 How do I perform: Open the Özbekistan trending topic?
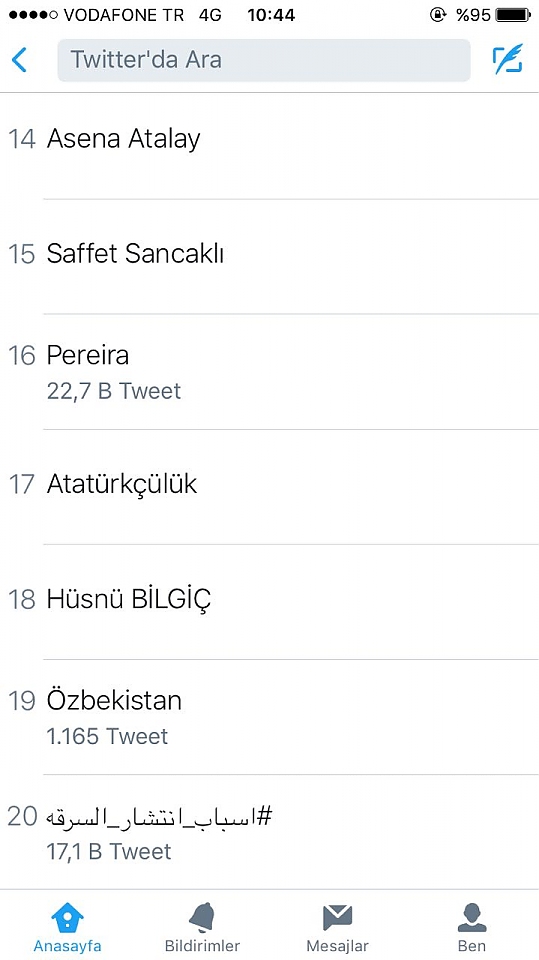pyautogui.click(x=270, y=718)
